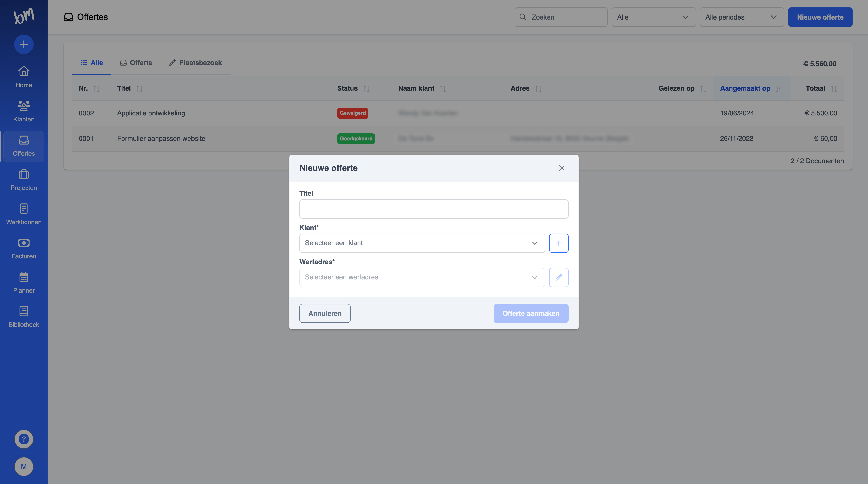The width and height of the screenshot is (868, 484).
Task: Open the Alle periodes filter dropdown
Action: pyautogui.click(x=741, y=17)
